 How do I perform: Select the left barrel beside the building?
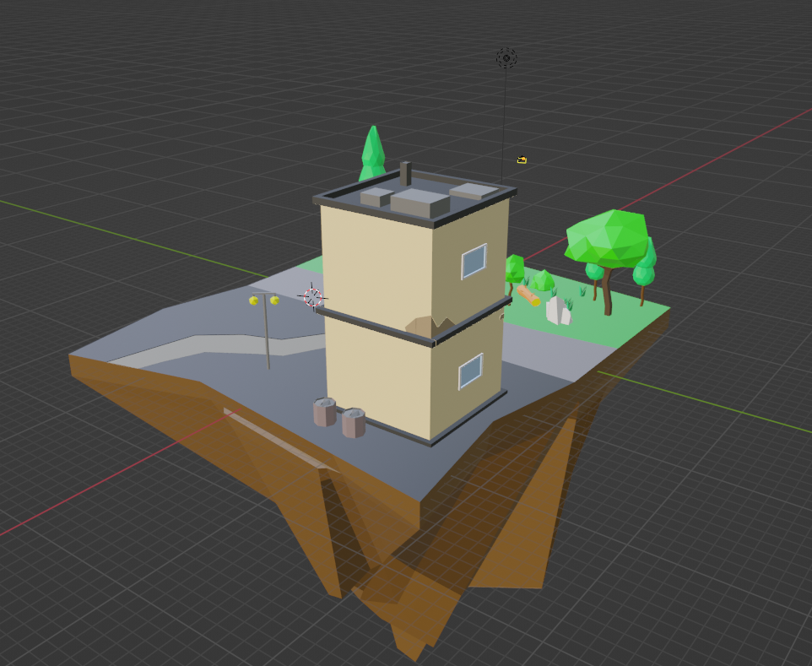click(325, 412)
